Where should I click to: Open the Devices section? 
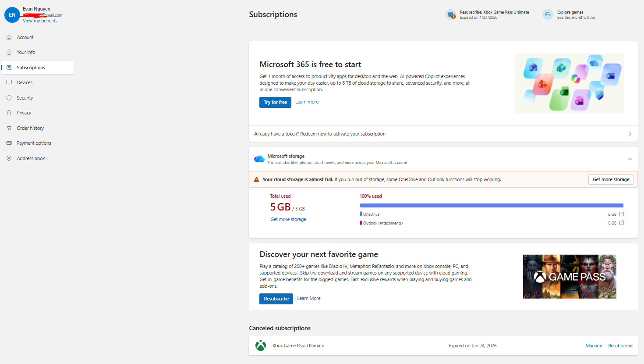click(38, 82)
